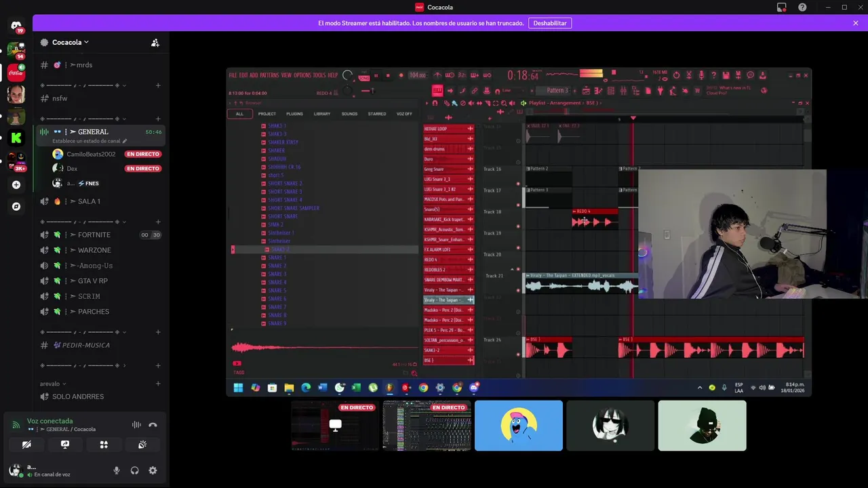Image resolution: width=868 pixels, height=488 pixels.
Task: Click FL Studio stop button in stream
Action: pyautogui.click(x=388, y=75)
